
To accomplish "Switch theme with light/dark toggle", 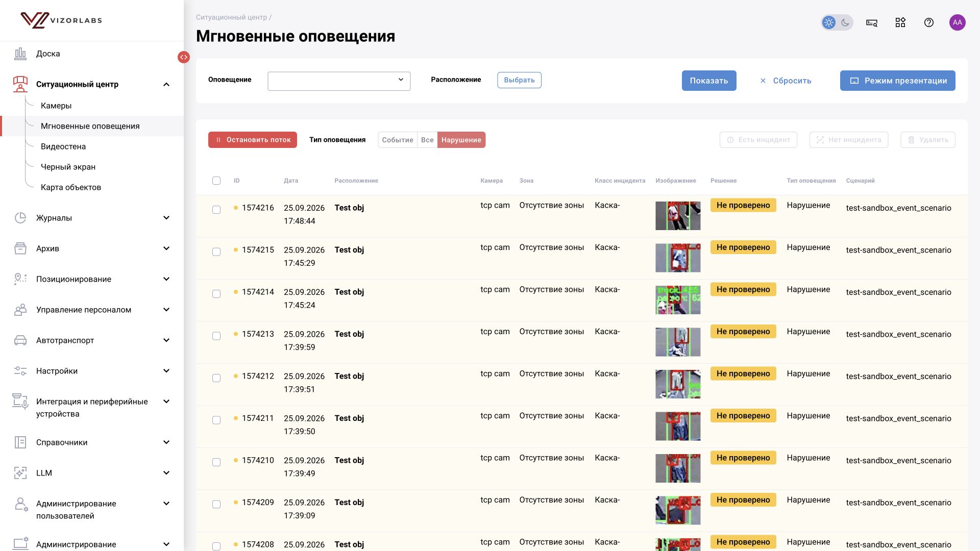I will point(837,22).
